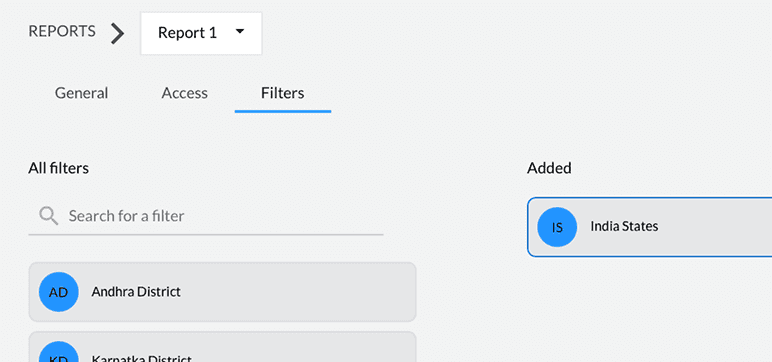Choose the Karnatka District filter card
The width and height of the screenshot is (772, 362).
tap(223, 347)
